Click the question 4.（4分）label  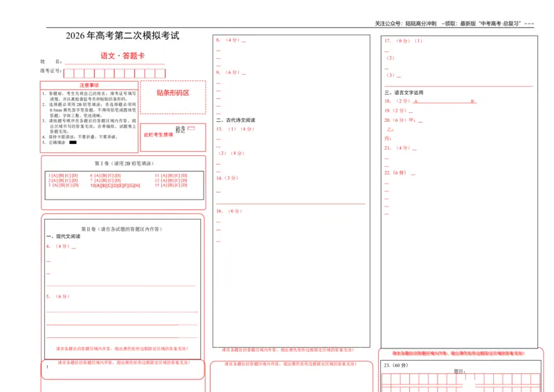58,246
